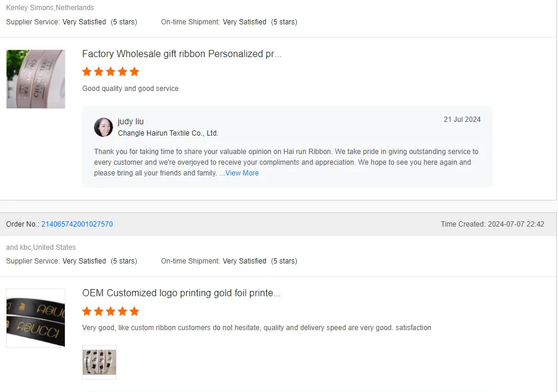Viewport: 558px width, 392px height.
Task: Click fifth star of Factory Wholesale ribbon rating
Action: (x=134, y=72)
